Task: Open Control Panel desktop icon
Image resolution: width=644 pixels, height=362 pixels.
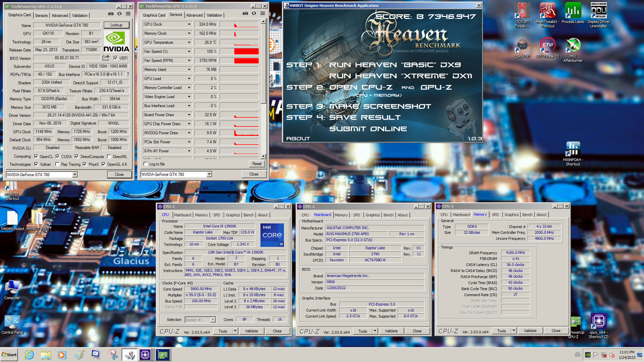Action: click(x=12, y=324)
